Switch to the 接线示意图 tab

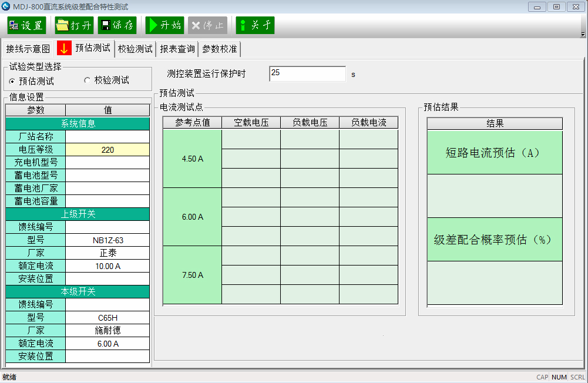point(28,49)
